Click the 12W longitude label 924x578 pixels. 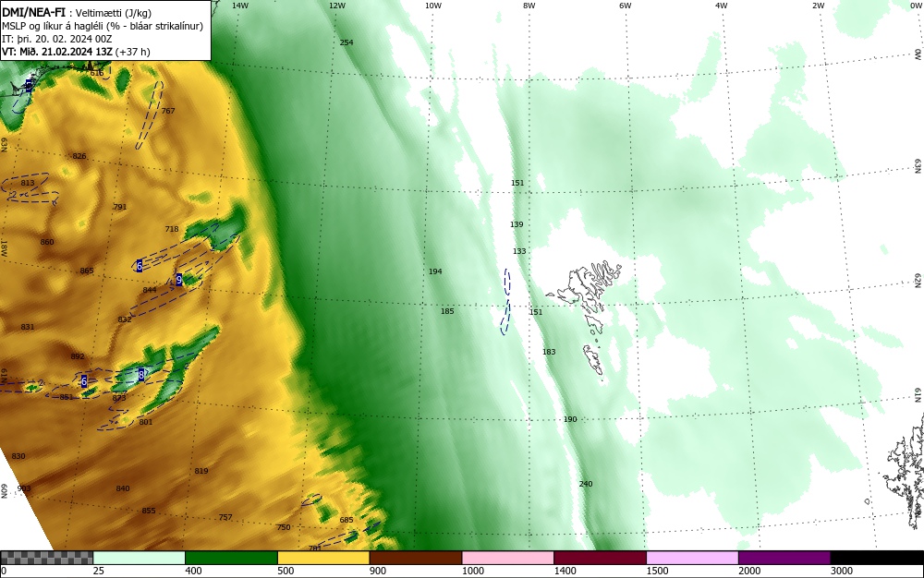337,6
